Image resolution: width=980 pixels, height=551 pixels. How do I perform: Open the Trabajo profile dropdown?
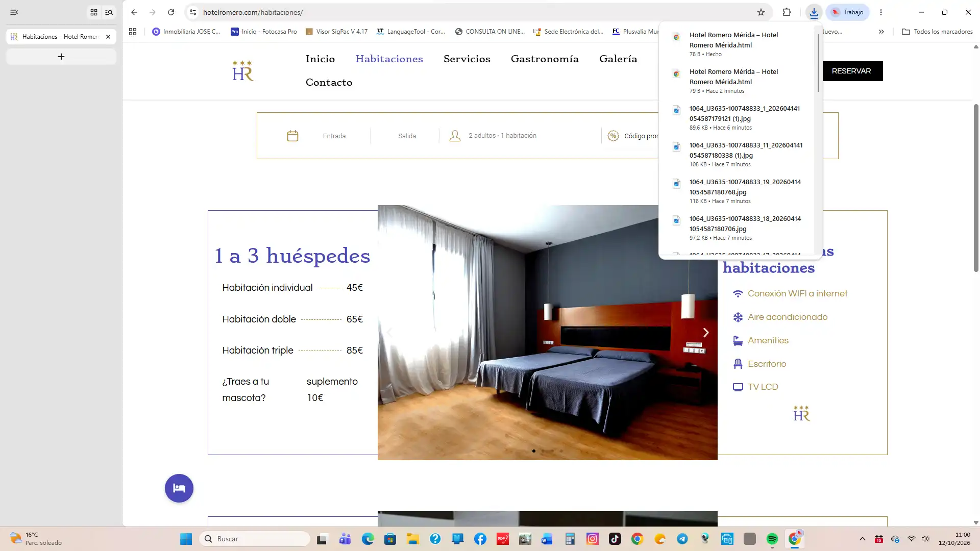click(x=847, y=12)
